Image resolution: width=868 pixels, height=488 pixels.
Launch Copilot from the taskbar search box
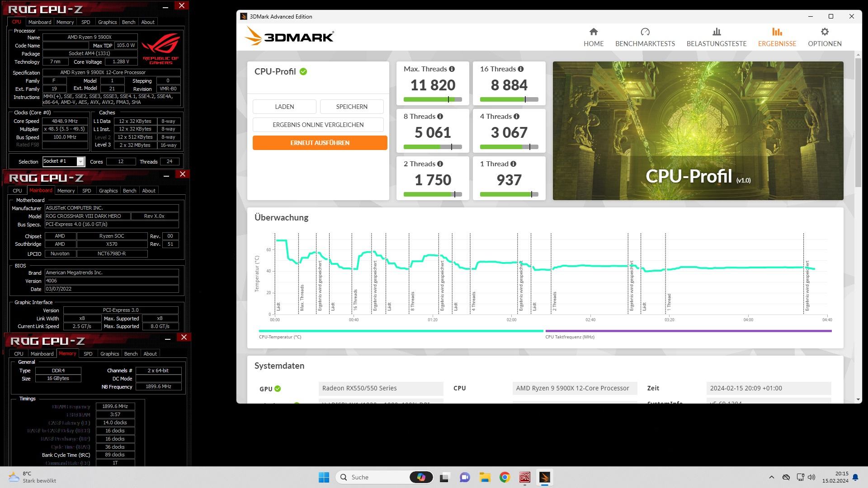pyautogui.click(x=421, y=477)
